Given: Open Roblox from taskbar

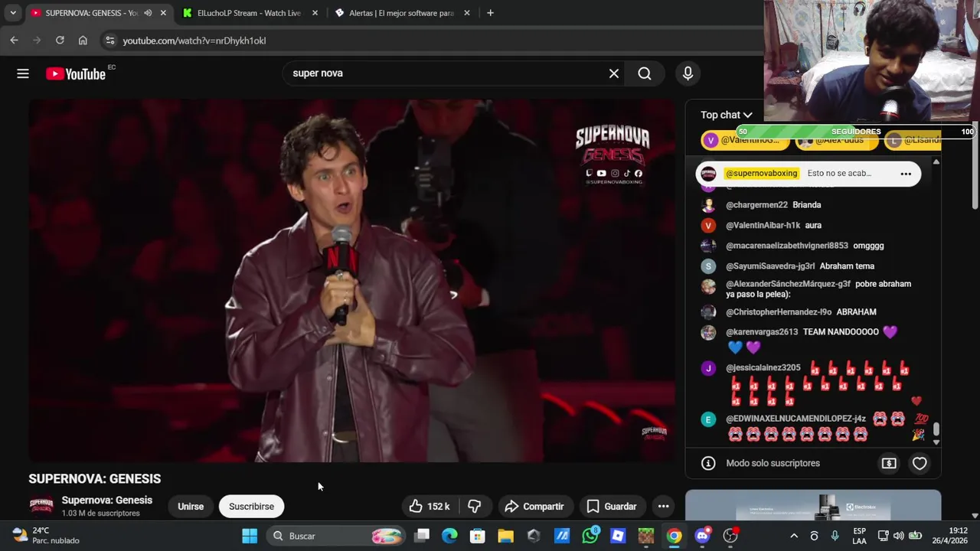Looking at the screenshot, I should 618,536.
